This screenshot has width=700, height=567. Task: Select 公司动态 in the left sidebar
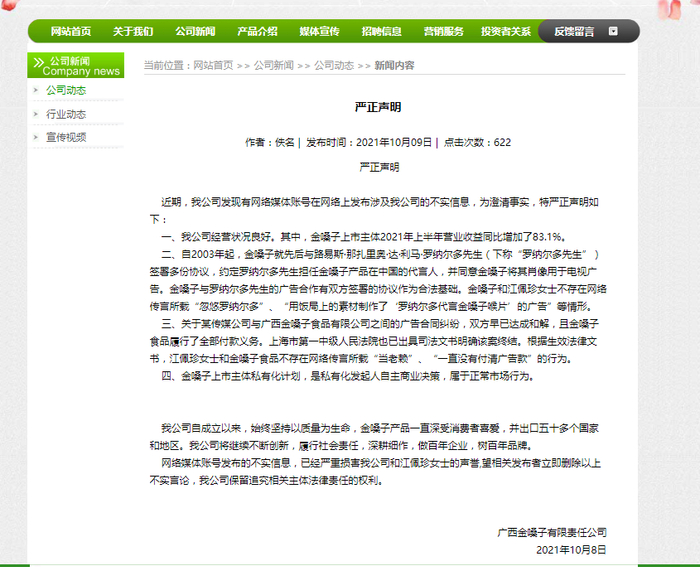[x=66, y=90]
